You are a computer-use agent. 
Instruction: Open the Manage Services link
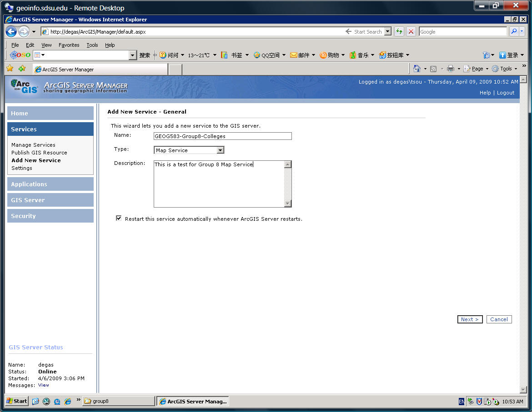(x=33, y=144)
